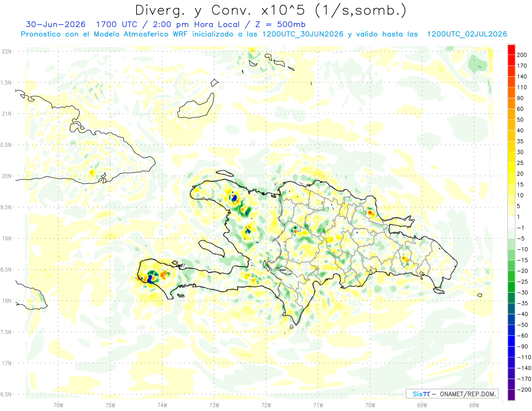
Task: Click the initialization time '1200UTC_30JUN2026'
Action: coord(303,34)
